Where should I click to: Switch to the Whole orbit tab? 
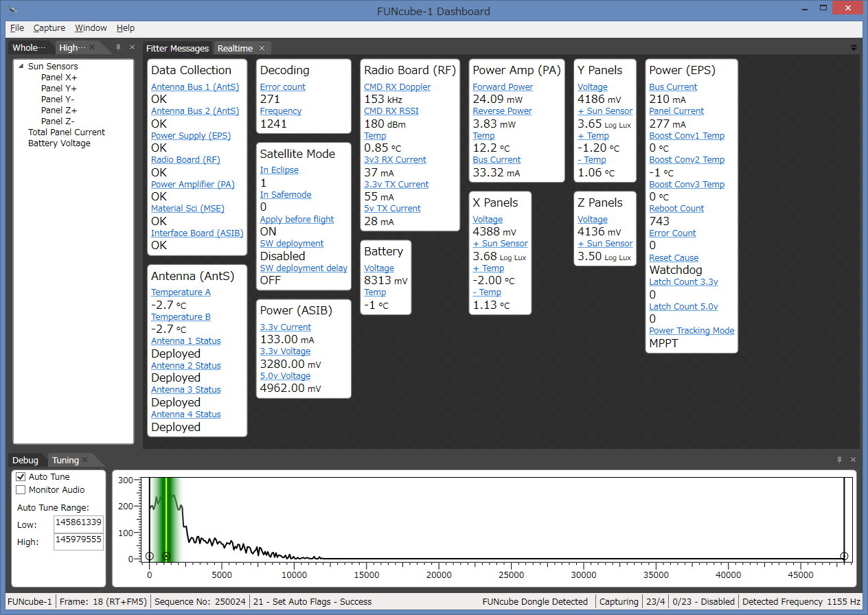[x=30, y=47]
